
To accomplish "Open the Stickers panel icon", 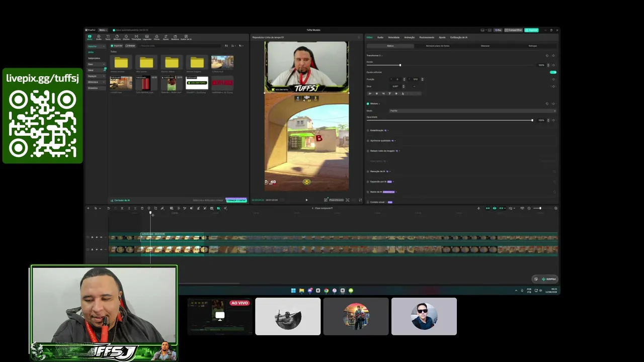I will 117,37.
